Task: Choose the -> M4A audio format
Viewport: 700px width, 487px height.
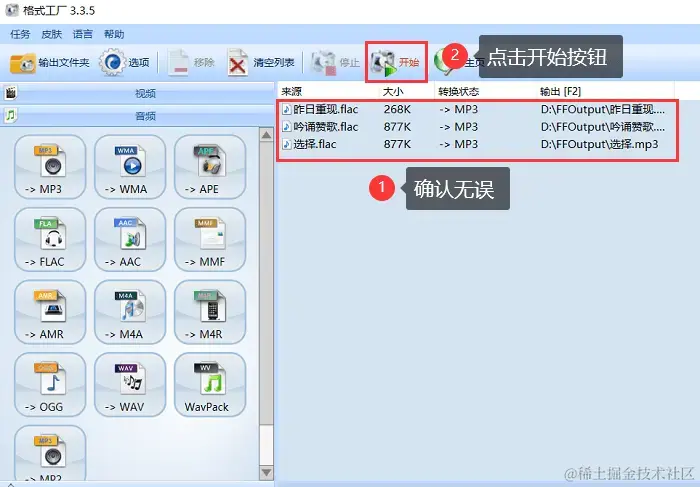Action: point(130,312)
